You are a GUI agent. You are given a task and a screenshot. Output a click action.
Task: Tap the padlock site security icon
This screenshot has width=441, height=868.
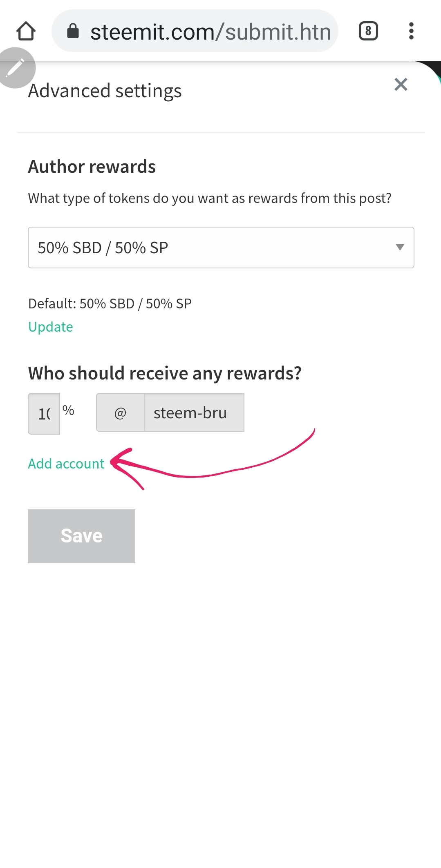point(73,31)
